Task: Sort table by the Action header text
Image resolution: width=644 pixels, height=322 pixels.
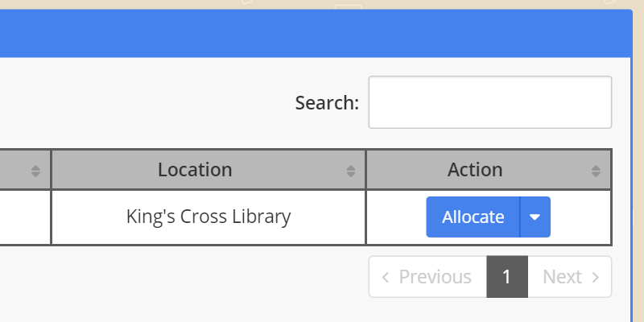Action: (x=475, y=170)
